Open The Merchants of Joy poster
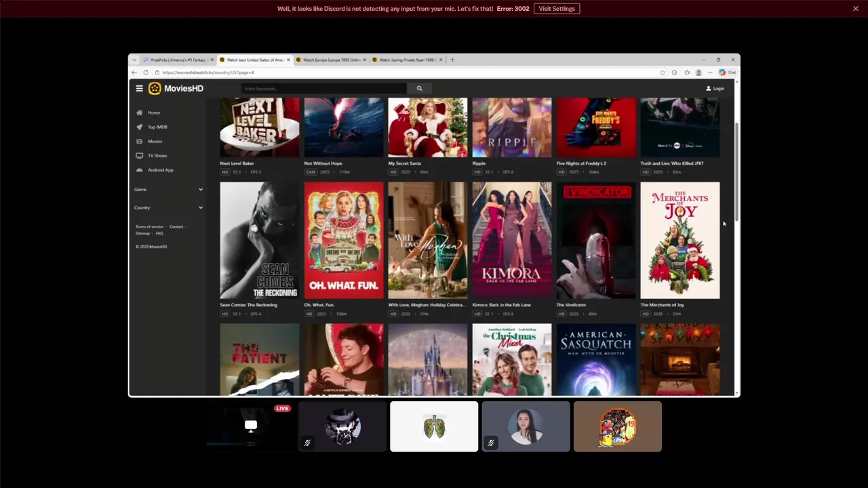 [679, 240]
